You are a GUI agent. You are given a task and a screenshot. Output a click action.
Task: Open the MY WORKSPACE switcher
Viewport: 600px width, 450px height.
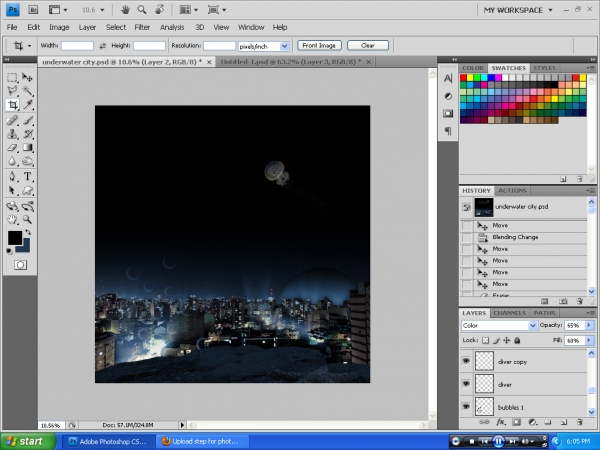click(x=518, y=10)
